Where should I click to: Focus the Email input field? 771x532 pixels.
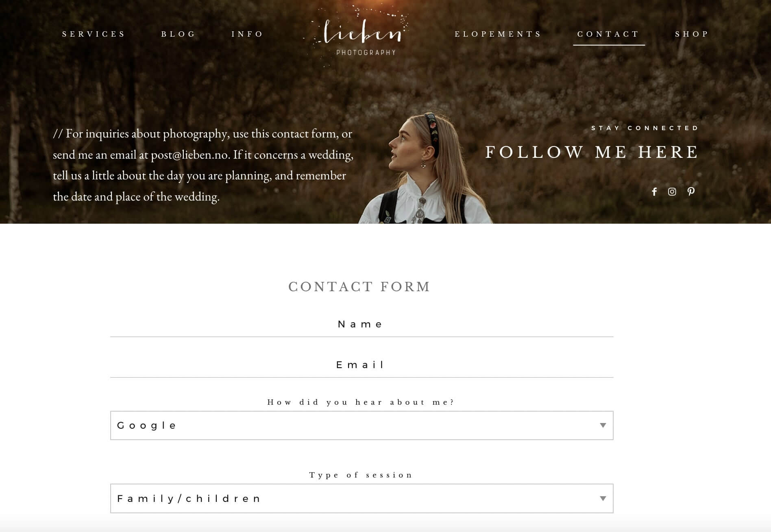coord(362,365)
